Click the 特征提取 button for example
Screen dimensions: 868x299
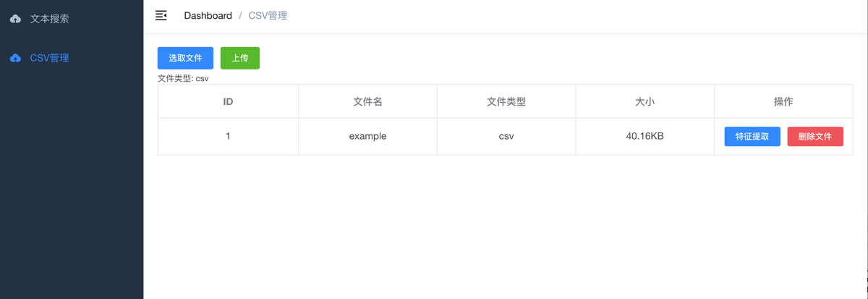click(752, 136)
